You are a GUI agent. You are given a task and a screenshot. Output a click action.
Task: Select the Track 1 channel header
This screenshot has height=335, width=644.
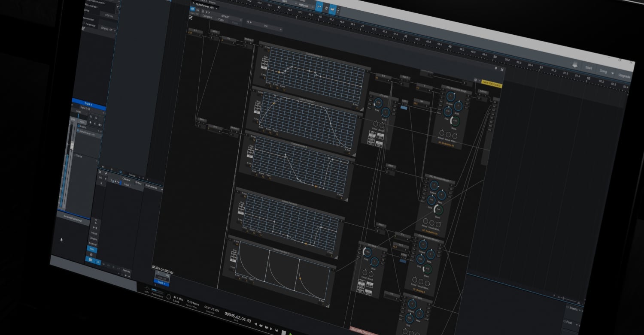(x=88, y=104)
